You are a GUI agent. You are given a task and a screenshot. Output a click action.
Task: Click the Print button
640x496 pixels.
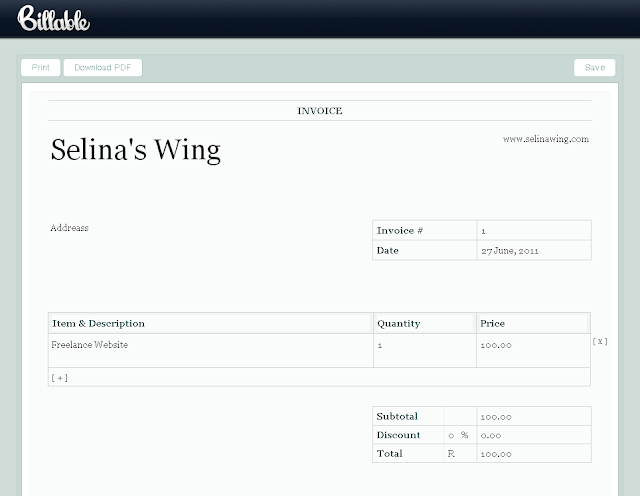(x=40, y=67)
